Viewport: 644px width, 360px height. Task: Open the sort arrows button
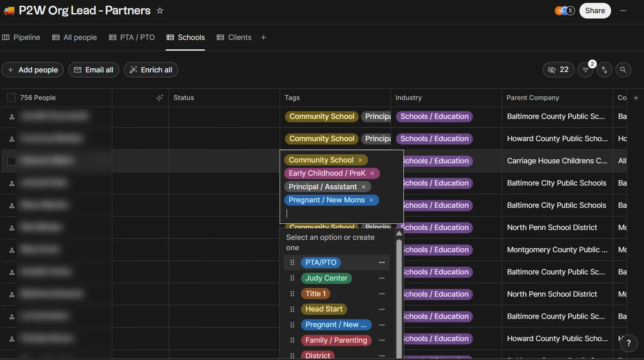coord(605,70)
